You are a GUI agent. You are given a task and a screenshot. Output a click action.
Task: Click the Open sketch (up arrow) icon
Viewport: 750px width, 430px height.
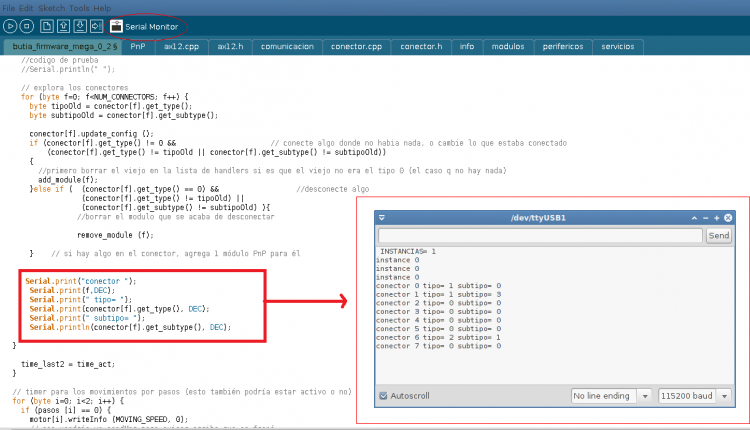[63, 25]
